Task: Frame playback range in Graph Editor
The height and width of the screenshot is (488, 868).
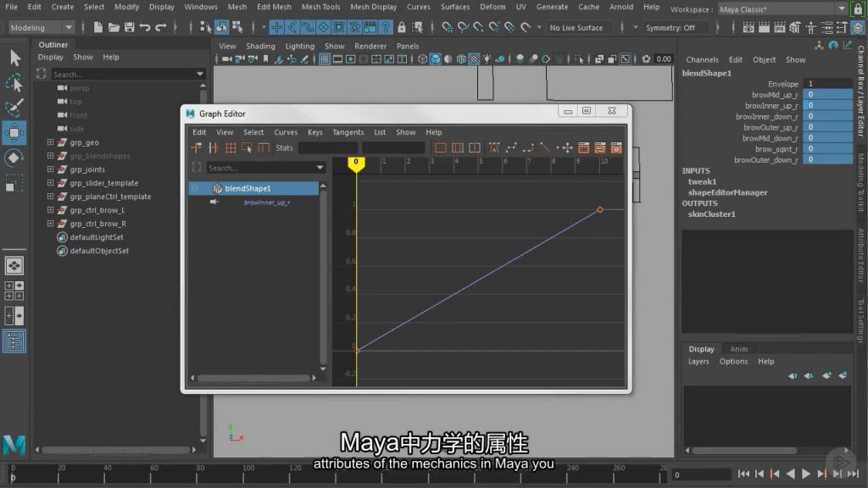Action: tap(458, 147)
